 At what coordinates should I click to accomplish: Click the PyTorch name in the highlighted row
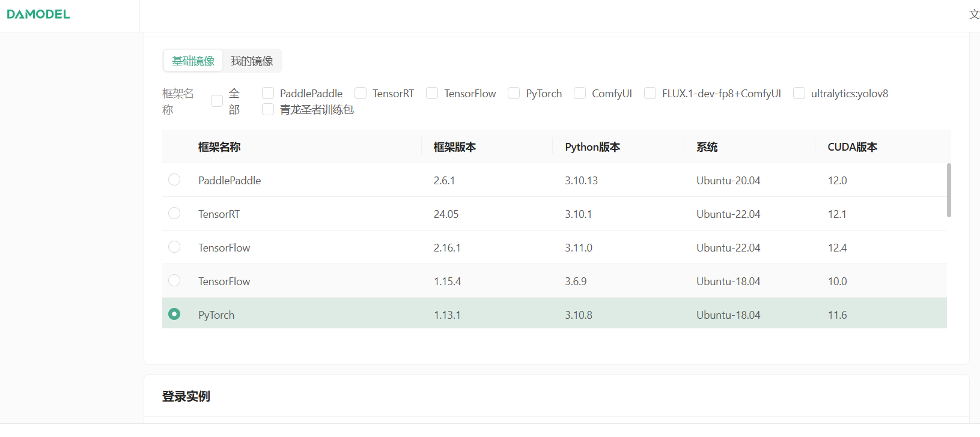click(x=216, y=315)
